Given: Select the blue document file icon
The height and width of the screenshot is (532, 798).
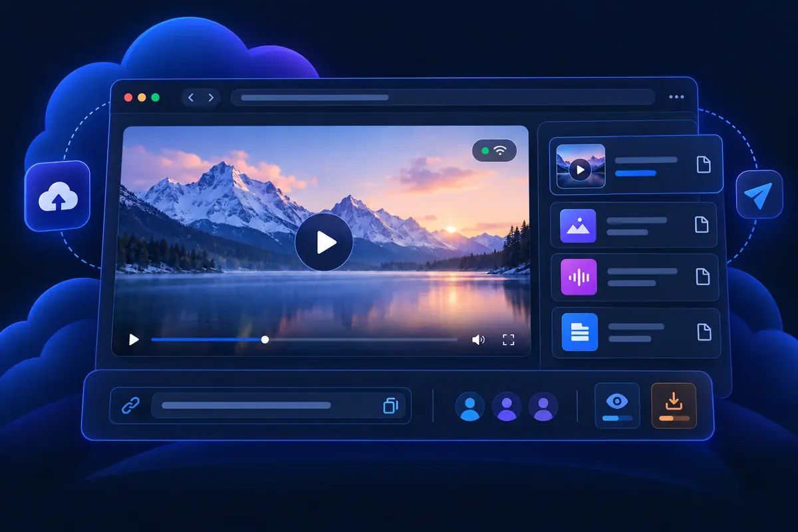Looking at the screenshot, I should click(580, 332).
